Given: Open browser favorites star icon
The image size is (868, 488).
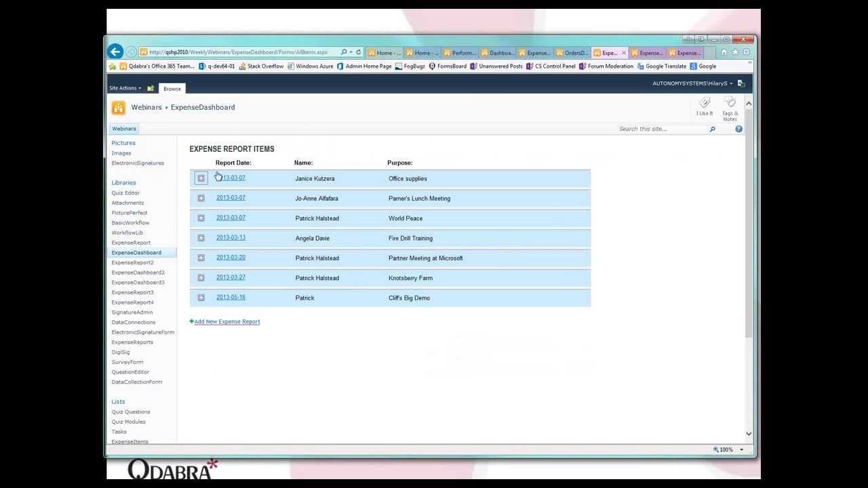Looking at the screenshot, I should [735, 52].
